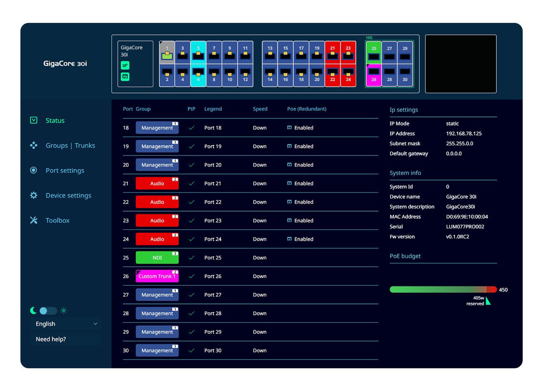Click the lower green icon in GigaCore 30i panel

[x=125, y=76]
